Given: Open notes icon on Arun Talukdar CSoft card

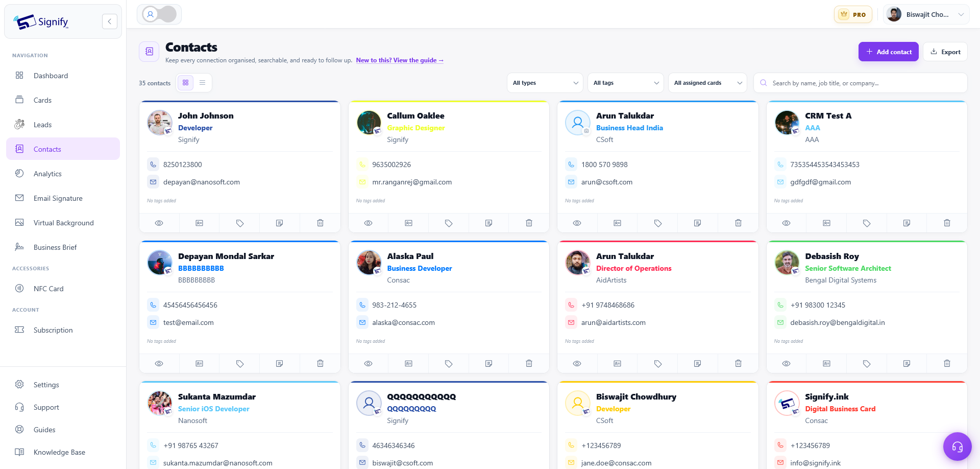Looking at the screenshot, I should coord(698,223).
